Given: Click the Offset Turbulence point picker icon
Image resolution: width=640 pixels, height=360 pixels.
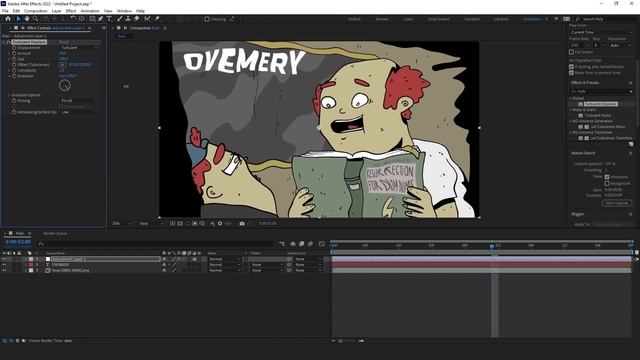Looking at the screenshot, I should (x=62, y=65).
